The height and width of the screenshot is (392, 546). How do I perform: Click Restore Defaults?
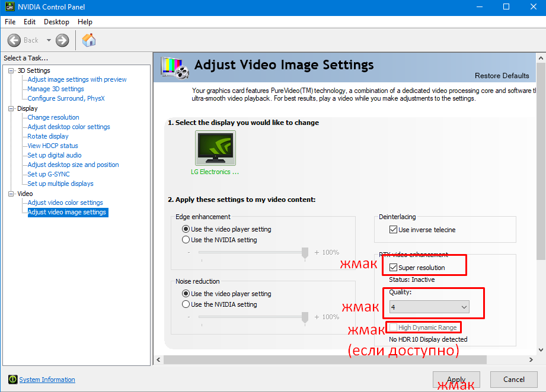[x=502, y=76]
